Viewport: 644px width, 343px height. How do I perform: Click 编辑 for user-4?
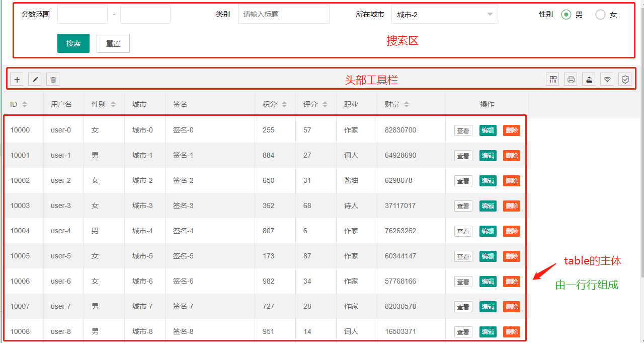tap(488, 231)
